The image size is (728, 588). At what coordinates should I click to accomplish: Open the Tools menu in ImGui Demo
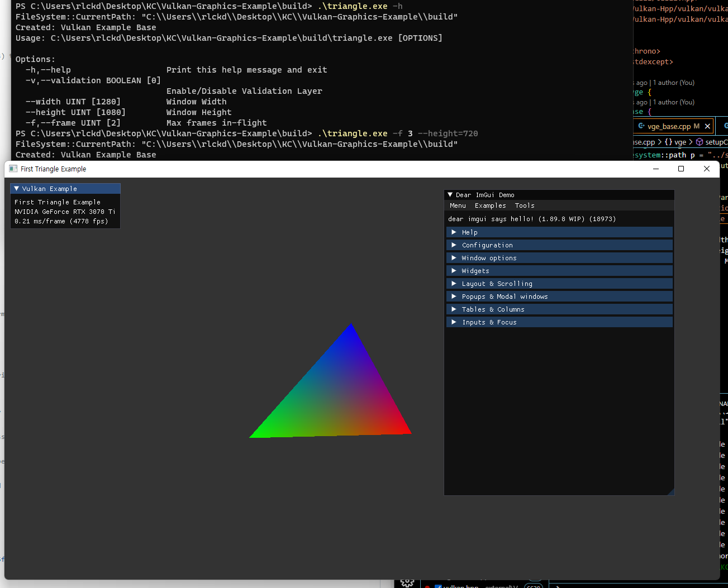point(525,205)
